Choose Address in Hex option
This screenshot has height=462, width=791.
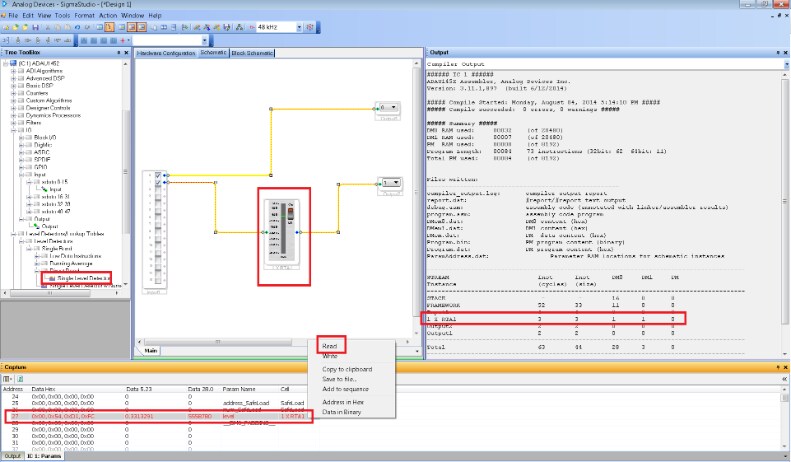tap(343, 402)
